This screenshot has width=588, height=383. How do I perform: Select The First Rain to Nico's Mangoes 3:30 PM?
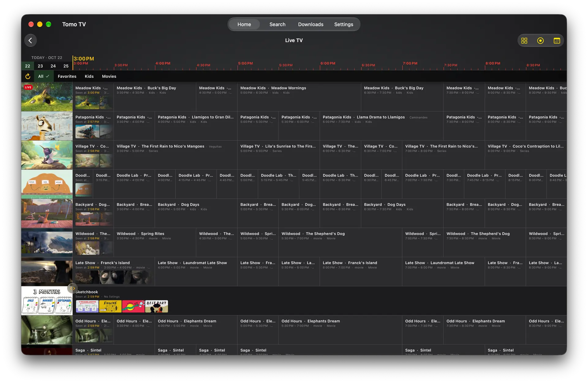[x=175, y=155]
